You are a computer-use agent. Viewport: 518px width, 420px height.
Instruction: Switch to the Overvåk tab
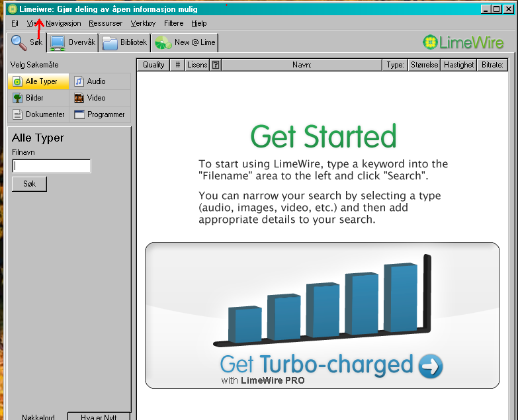tap(72, 42)
